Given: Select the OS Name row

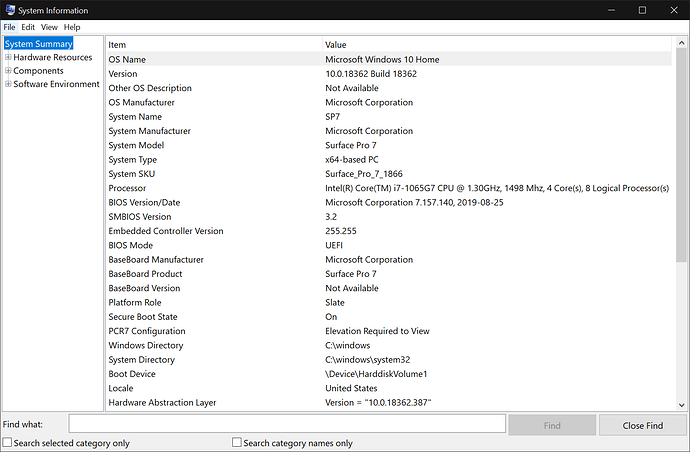Looking at the screenshot, I should (389, 59).
